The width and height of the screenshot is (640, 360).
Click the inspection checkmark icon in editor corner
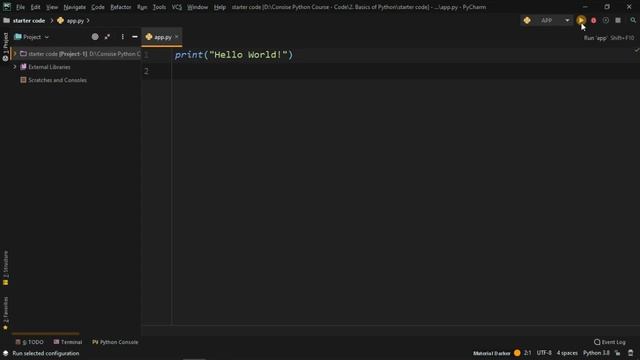(x=636, y=51)
